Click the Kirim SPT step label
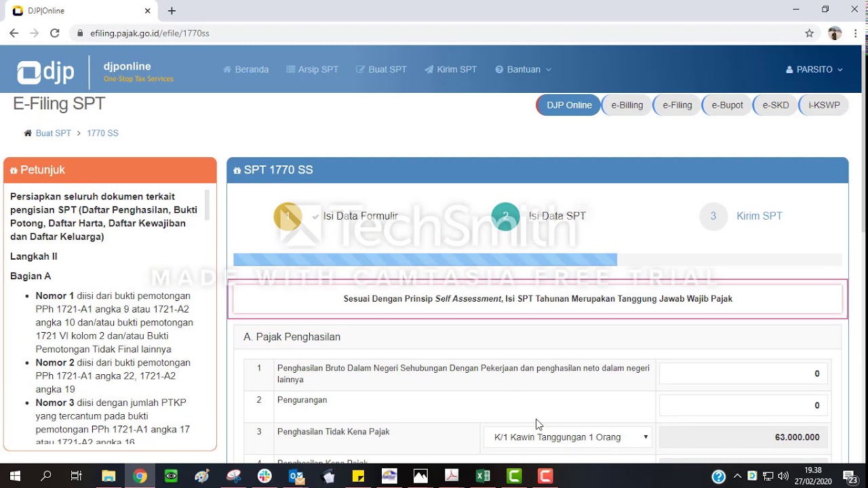868x488 pixels. [759, 216]
